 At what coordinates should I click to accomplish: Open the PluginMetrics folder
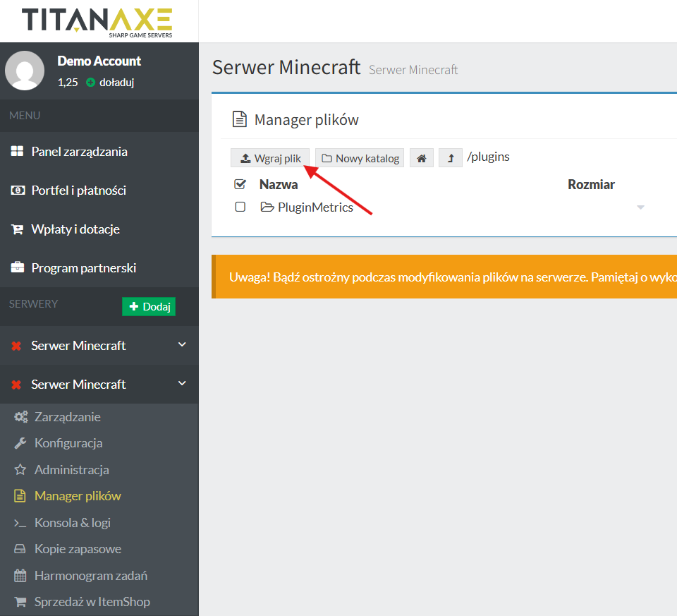tap(315, 207)
